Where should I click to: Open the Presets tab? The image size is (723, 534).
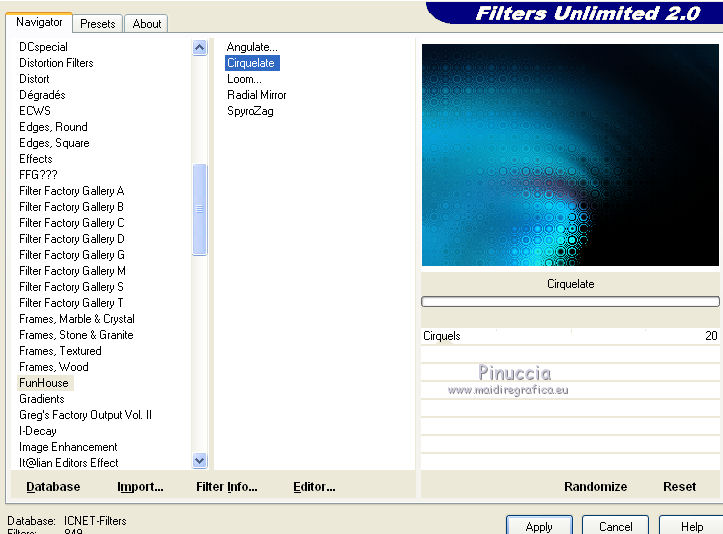tap(97, 24)
